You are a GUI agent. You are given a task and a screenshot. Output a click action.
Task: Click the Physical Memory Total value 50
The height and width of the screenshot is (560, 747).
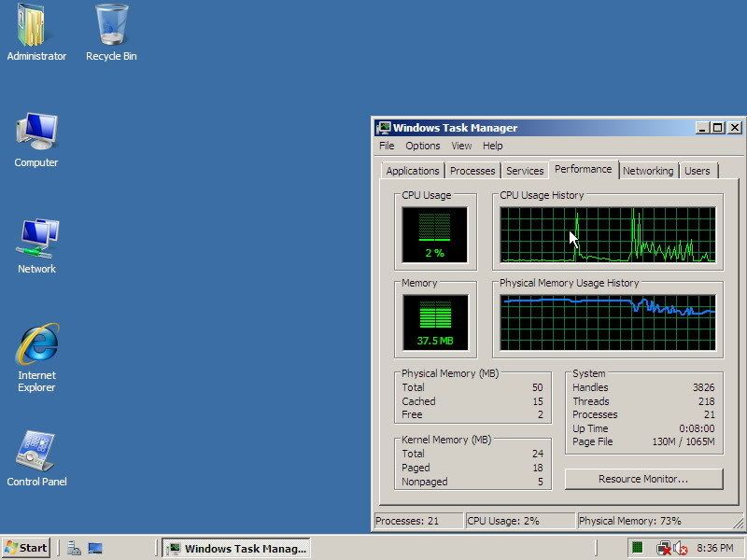pos(538,387)
